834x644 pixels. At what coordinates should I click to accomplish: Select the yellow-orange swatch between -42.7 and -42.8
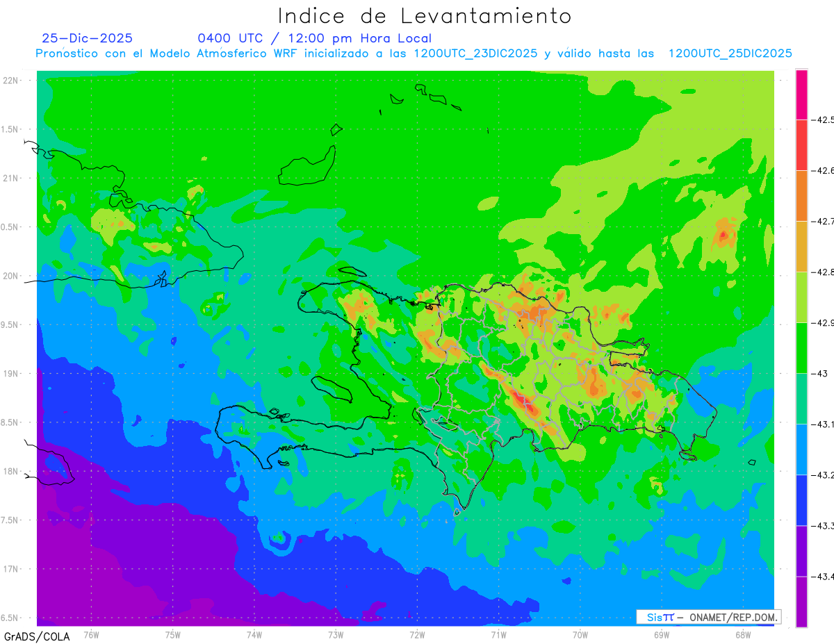[x=801, y=246]
